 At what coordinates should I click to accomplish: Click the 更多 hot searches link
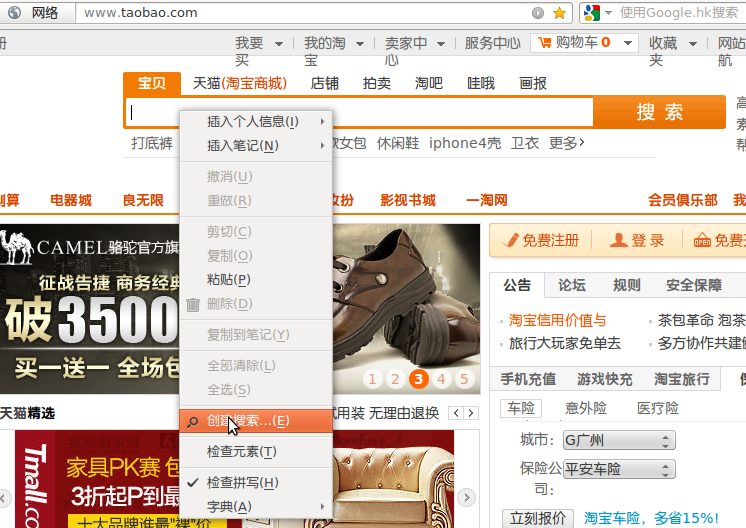pos(566,143)
